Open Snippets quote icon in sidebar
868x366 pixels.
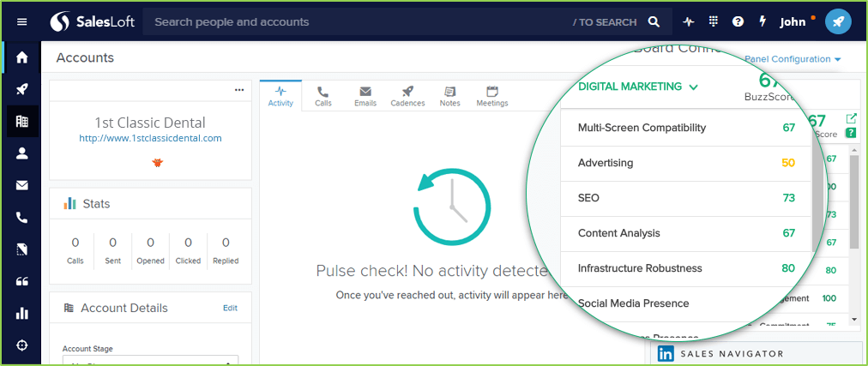(x=22, y=281)
